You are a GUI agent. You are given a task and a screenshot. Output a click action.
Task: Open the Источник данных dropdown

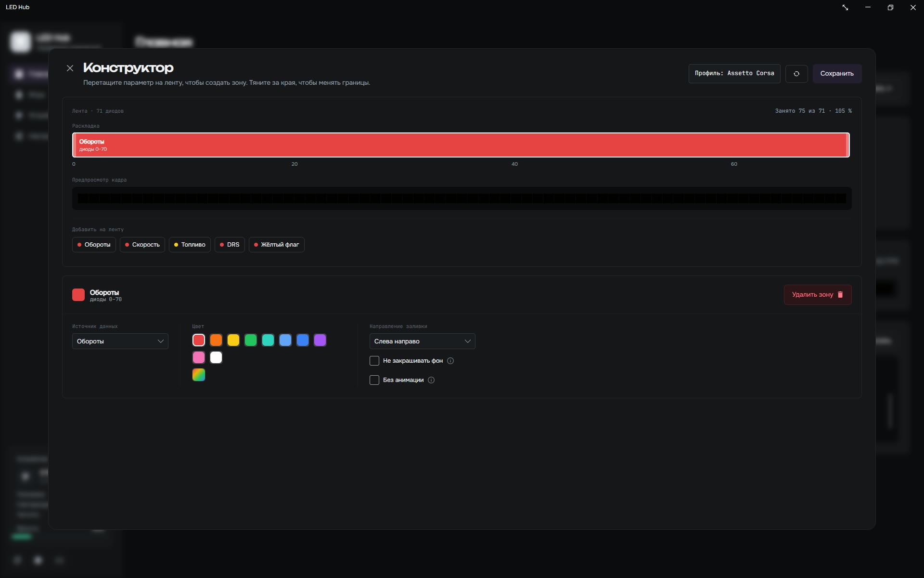120,341
